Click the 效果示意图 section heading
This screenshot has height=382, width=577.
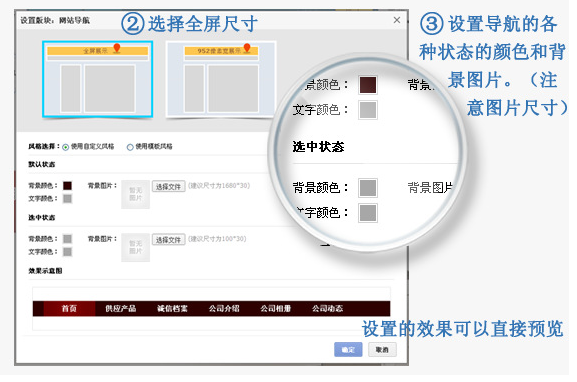(45, 271)
